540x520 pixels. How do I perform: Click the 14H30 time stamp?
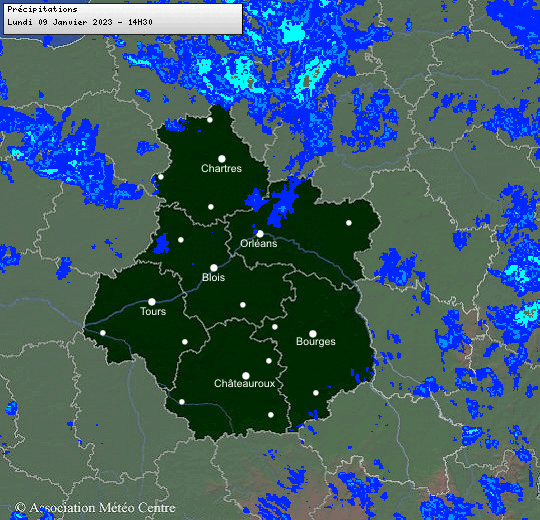(140, 22)
